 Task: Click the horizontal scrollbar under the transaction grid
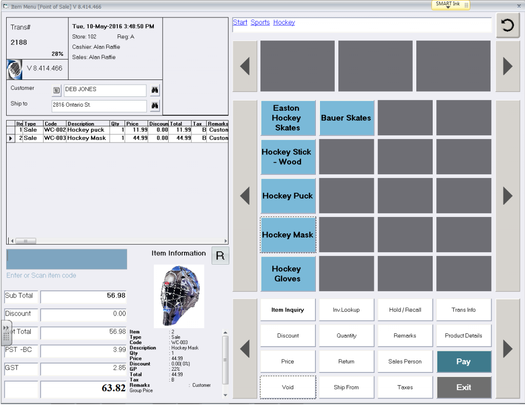click(x=25, y=241)
